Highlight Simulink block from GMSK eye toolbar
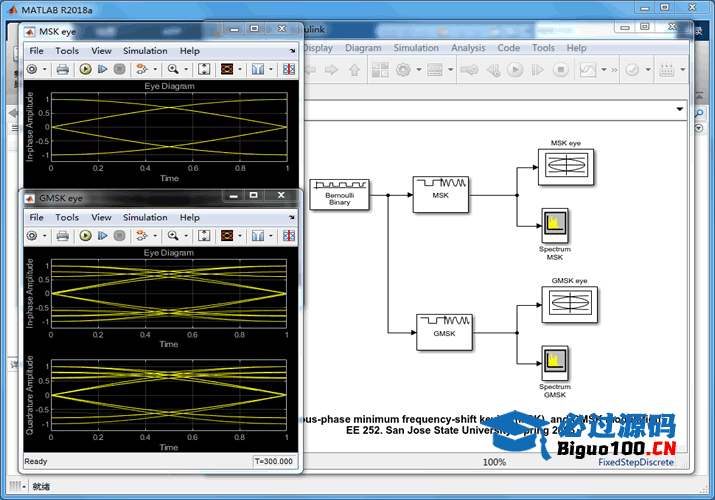The height and width of the screenshot is (500, 715). (x=142, y=235)
